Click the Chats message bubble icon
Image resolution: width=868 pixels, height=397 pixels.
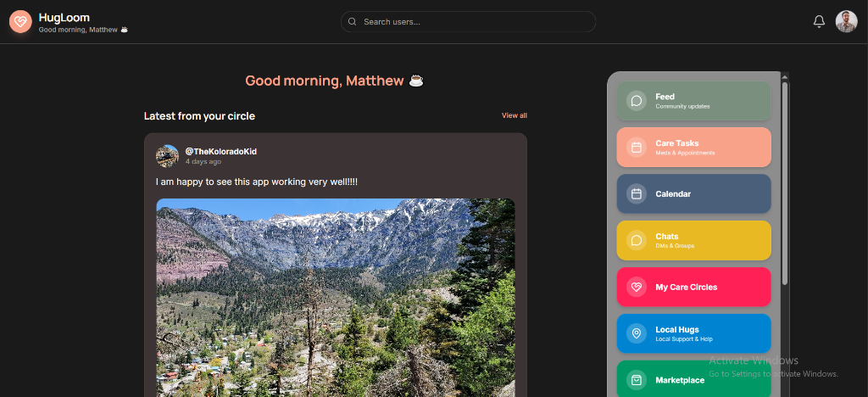[x=637, y=241]
